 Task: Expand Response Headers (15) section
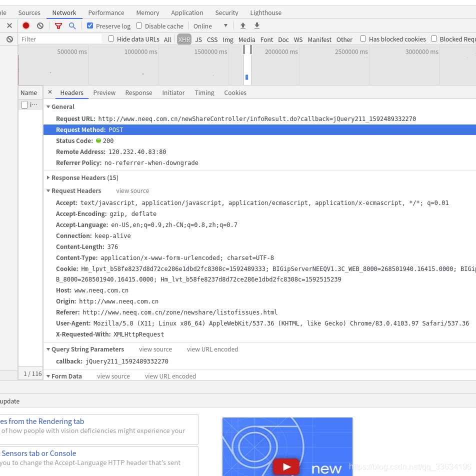(48, 177)
